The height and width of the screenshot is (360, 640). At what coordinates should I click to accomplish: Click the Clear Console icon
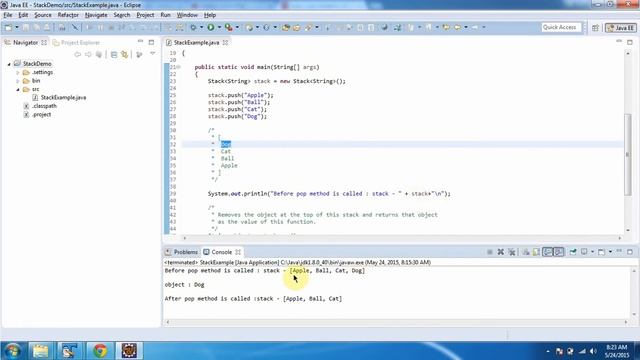526,252
